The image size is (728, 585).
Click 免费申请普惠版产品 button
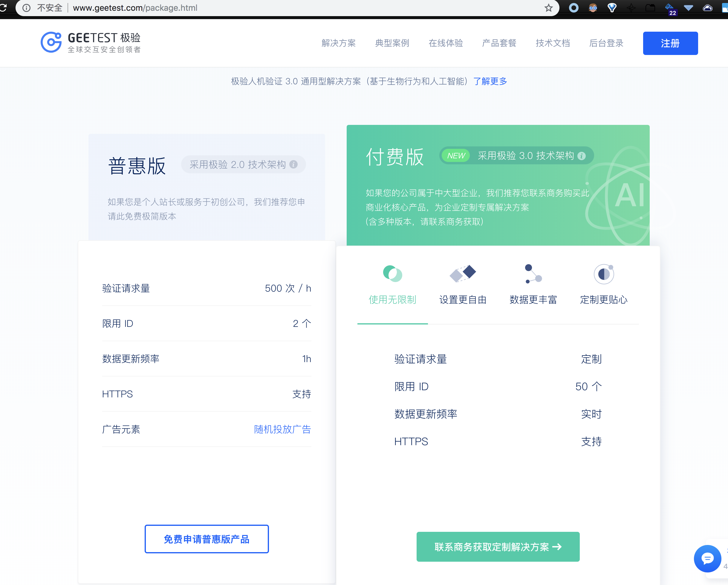point(207,539)
